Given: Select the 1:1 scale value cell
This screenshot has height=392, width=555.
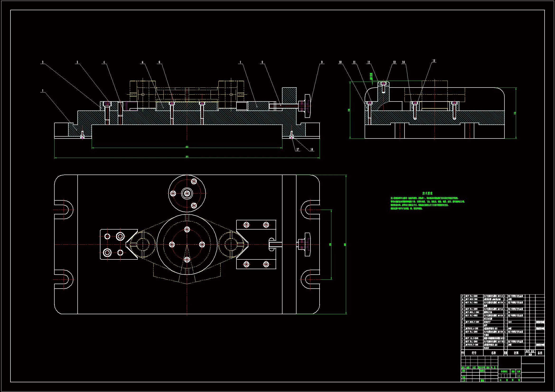Looking at the screenshot, I should [x=518, y=376].
